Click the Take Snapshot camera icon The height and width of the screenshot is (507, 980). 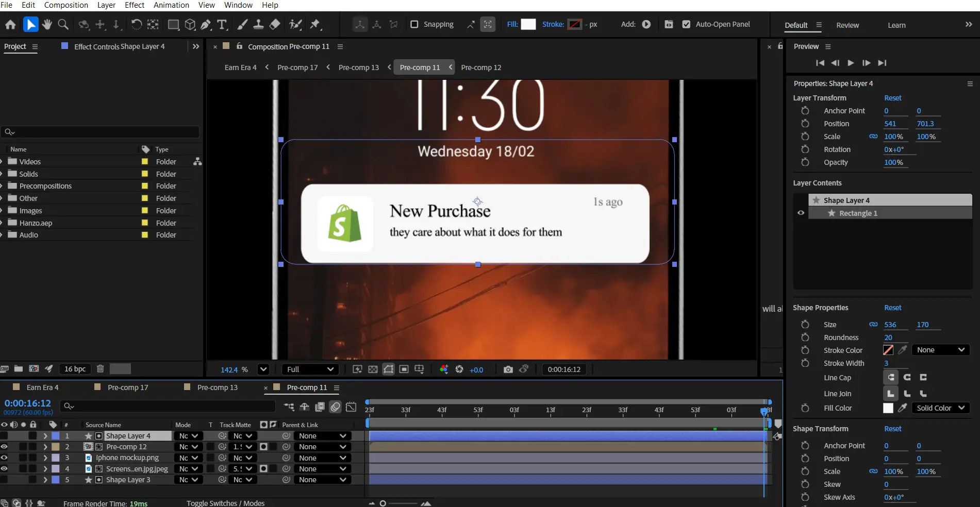pos(508,369)
